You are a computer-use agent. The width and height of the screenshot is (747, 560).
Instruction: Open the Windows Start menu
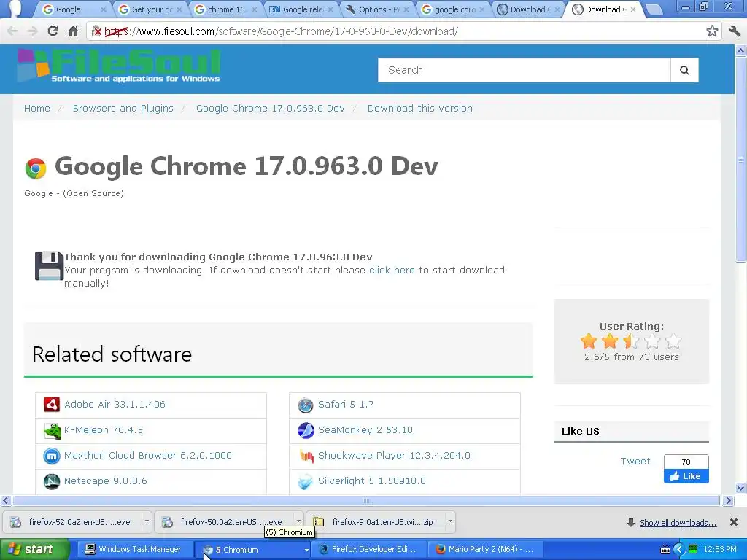34,550
